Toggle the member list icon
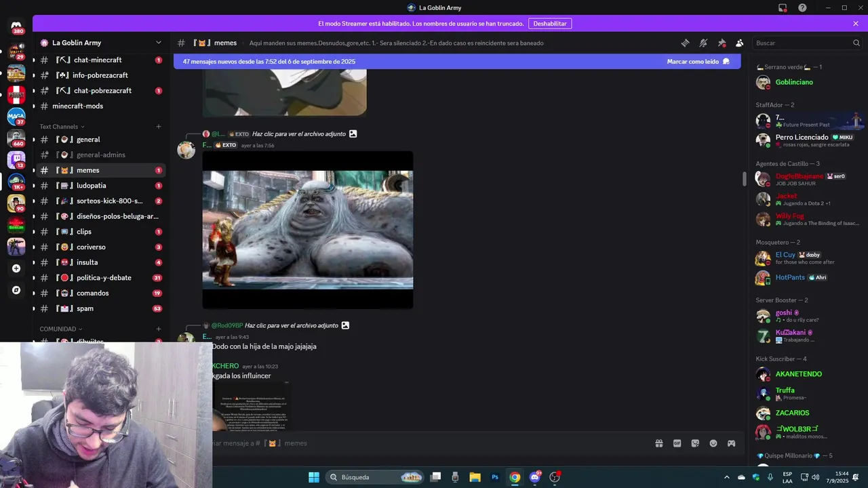The image size is (868, 488). tap(740, 43)
